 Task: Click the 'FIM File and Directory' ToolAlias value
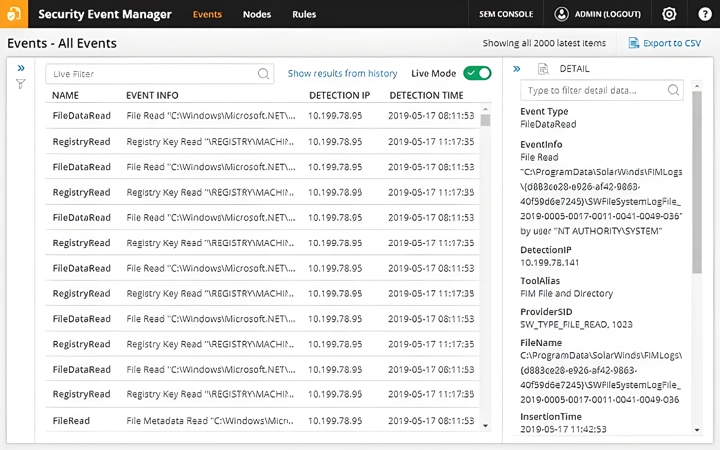pyautogui.click(x=567, y=293)
